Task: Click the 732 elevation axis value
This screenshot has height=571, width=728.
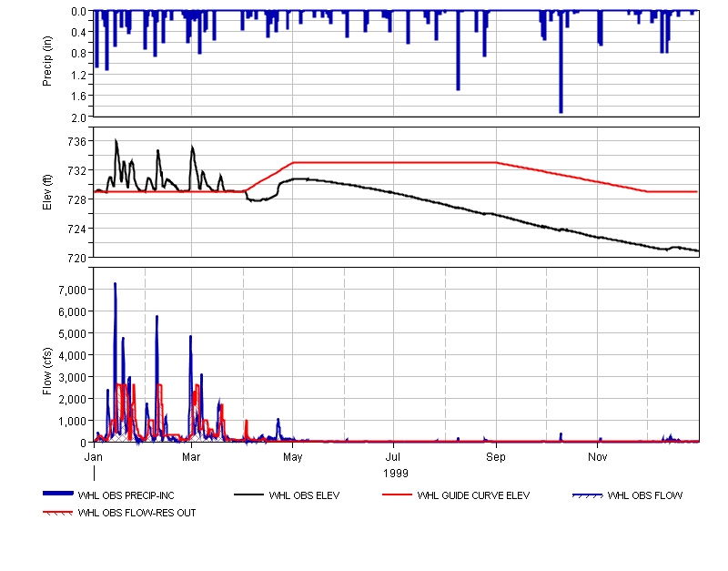Action: click(77, 170)
